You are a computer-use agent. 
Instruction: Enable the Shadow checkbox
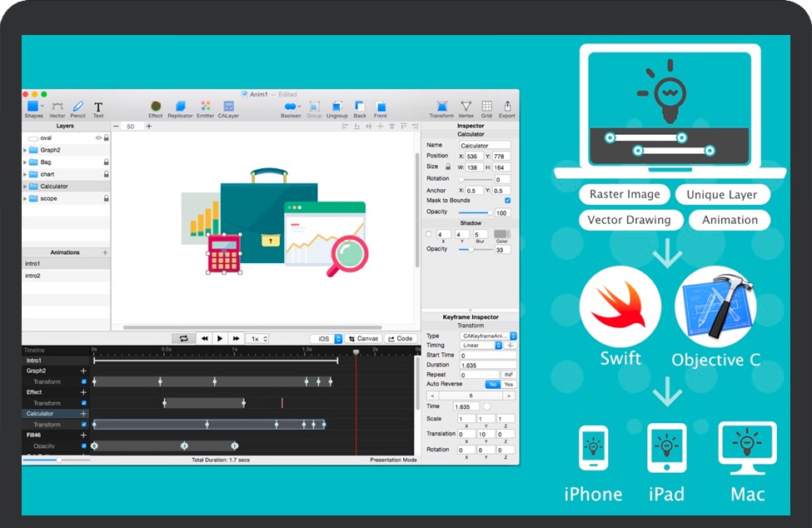(429, 235)
